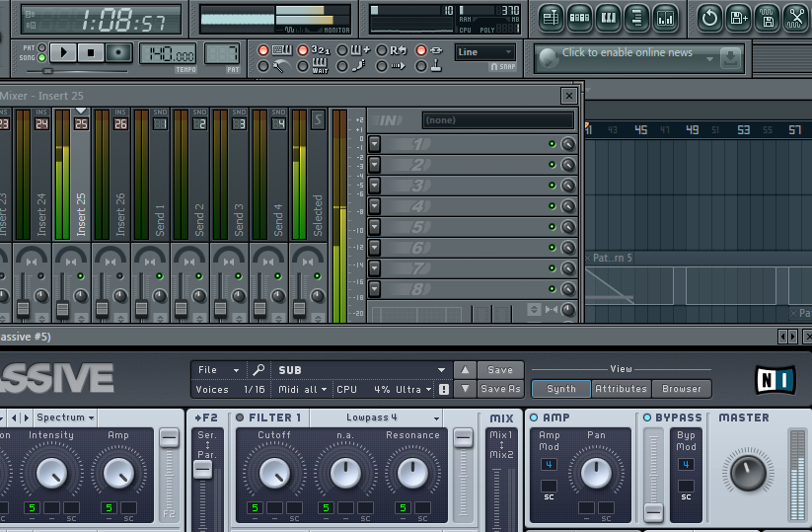Click the Wait for input icon
Screen dimensions: 812x532
[x=320, y=66]
